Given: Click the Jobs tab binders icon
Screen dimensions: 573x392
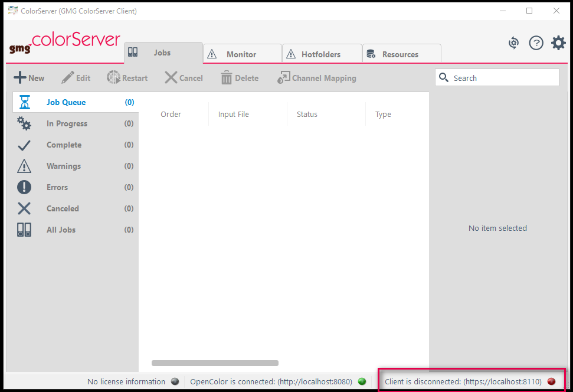Looking at the screenshot, I should tap(133, 52).
